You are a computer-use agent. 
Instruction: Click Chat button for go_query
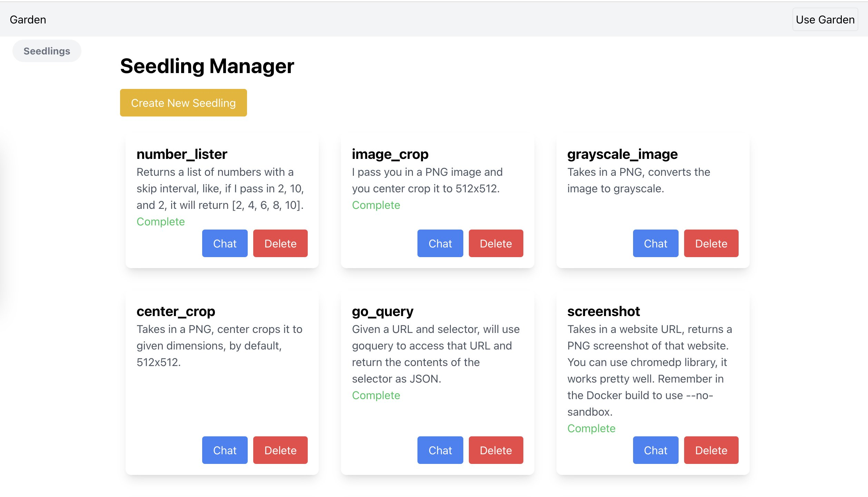tap(441, 450)
